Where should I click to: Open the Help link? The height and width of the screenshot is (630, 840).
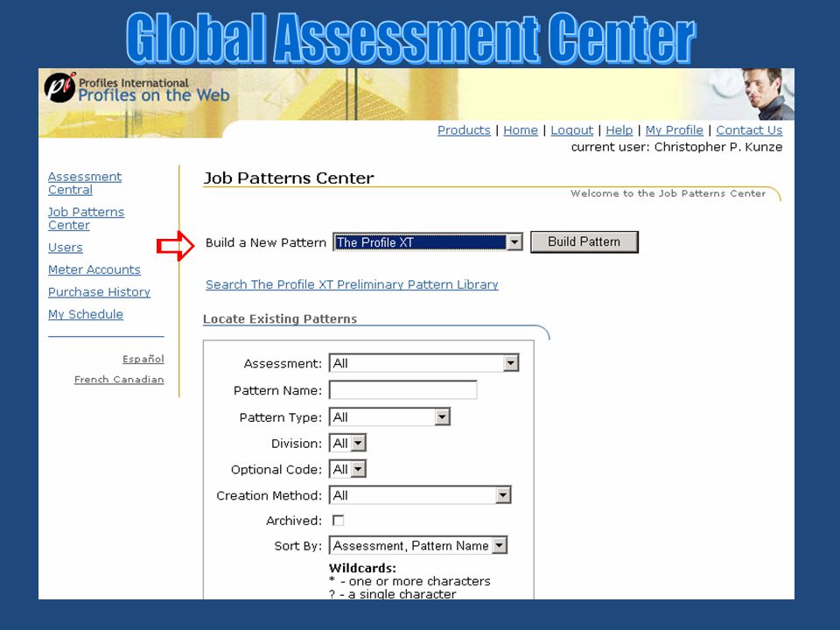619,130
